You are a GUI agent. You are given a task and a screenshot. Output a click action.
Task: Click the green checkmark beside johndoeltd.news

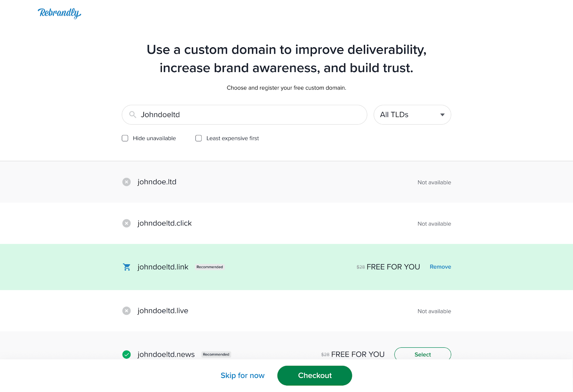[126, 354]
